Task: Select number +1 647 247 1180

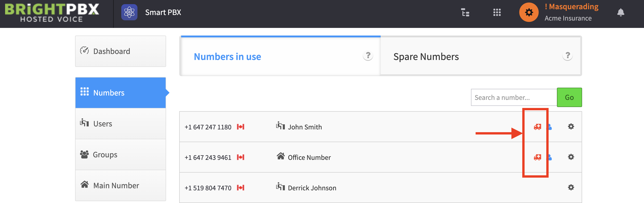Action: click(208, 127)
